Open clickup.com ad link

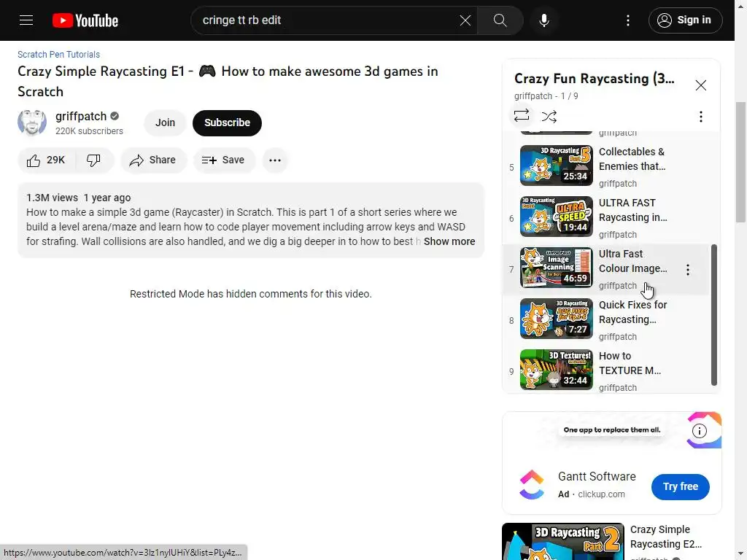tap(601, 494)
